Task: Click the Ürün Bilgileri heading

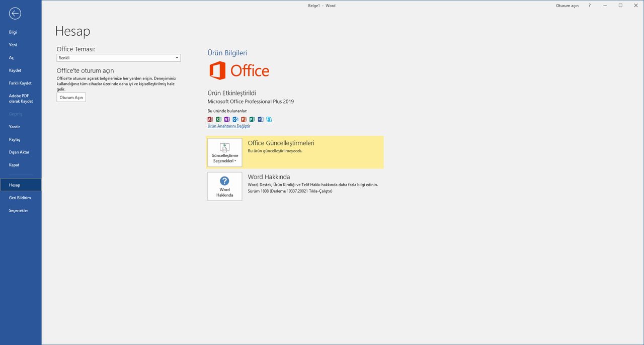Action: tap(227, 53)
